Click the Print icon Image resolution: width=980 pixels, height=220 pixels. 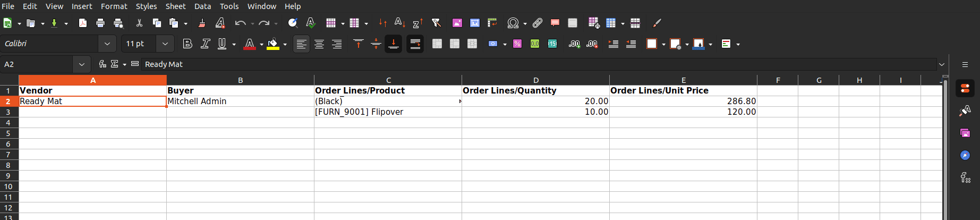(x=100, y=23)
